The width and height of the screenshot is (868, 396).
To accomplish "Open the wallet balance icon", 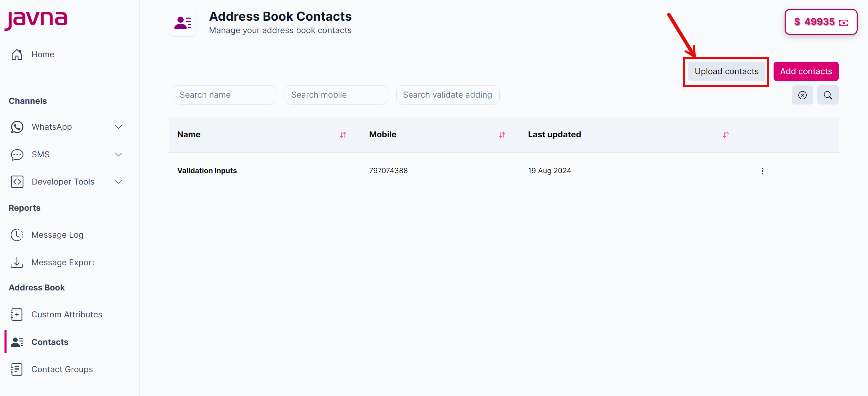I will 844,22.
